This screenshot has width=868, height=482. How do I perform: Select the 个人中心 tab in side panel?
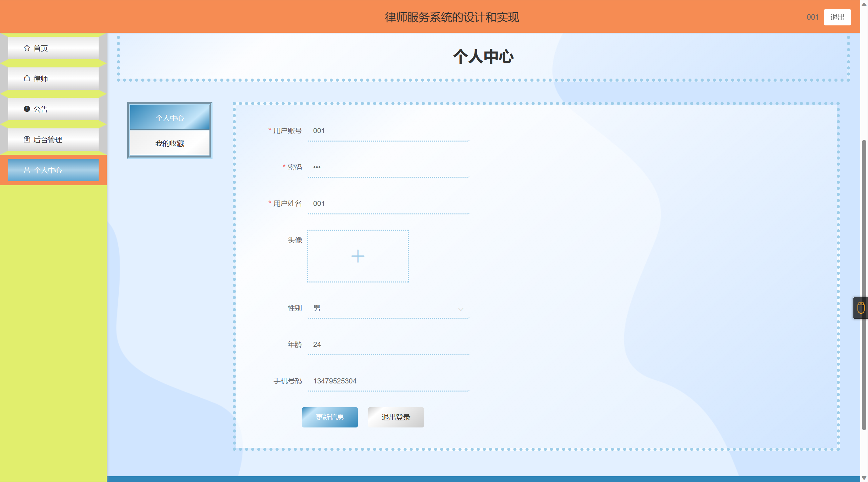[x=169, y=118]
